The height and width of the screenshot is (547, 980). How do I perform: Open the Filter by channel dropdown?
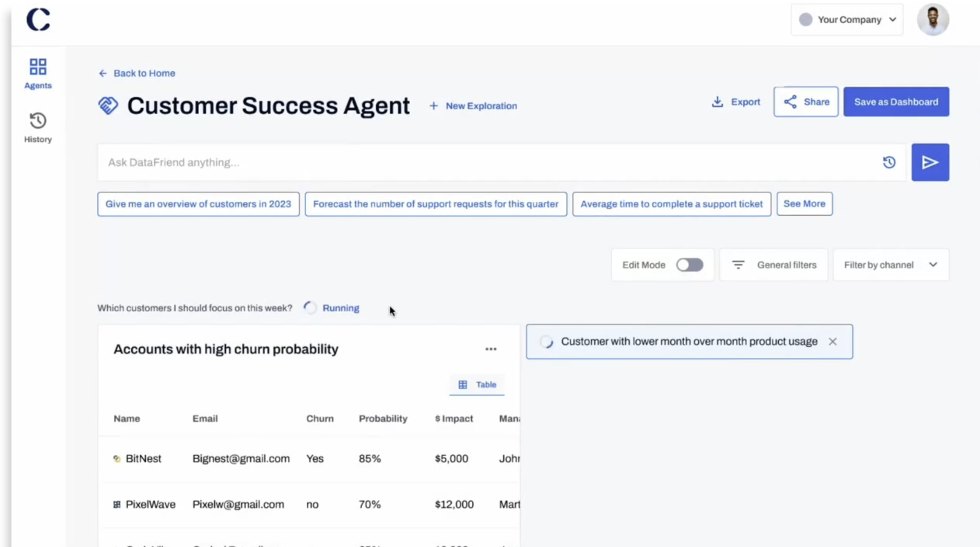(890, 265)
